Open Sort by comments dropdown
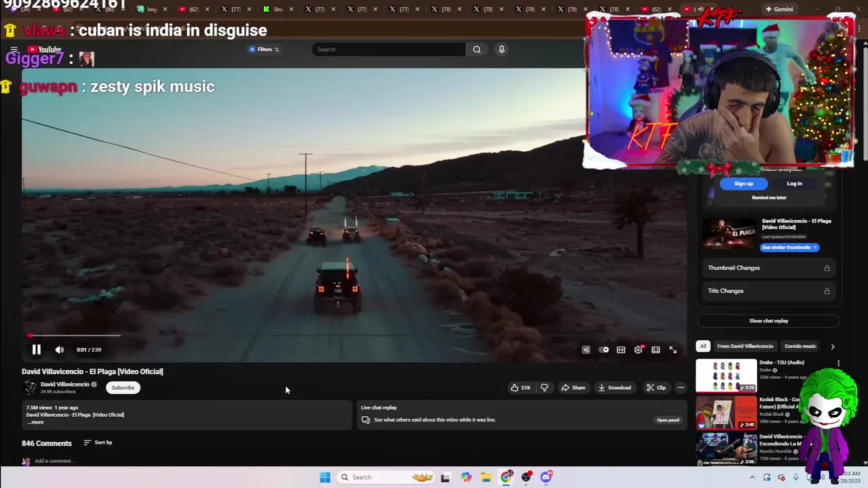The image size is (868, 488). [x=98, y=443]
